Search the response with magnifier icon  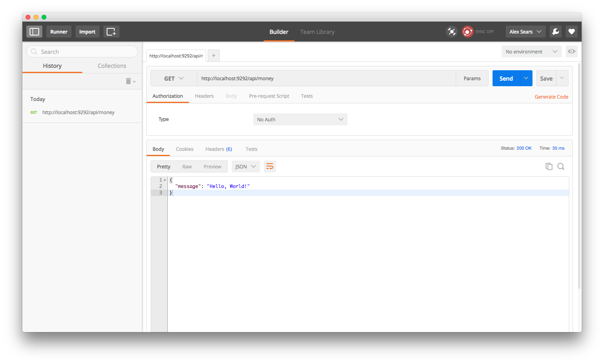(x=561, y=166)
